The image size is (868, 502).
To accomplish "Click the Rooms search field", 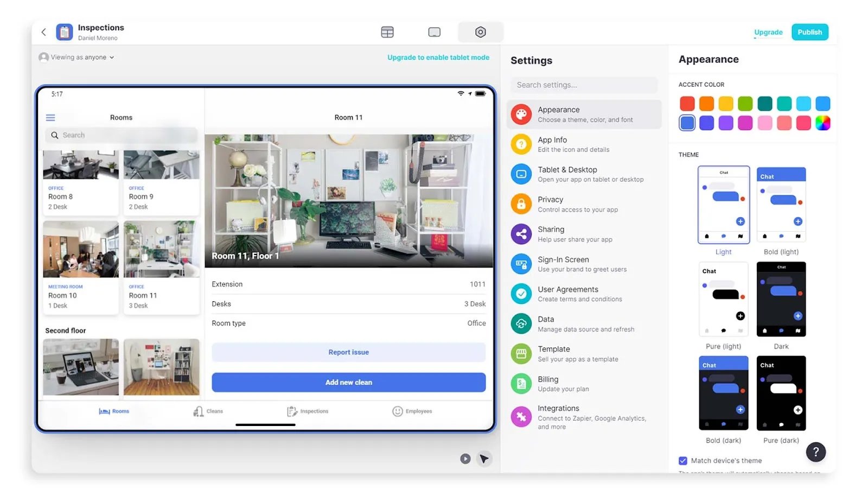I will [122, 135].
